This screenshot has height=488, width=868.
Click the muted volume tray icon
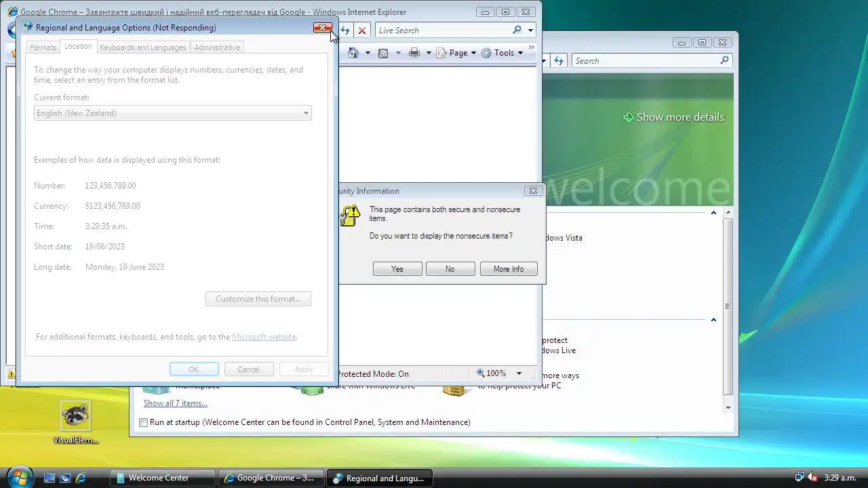812,478
